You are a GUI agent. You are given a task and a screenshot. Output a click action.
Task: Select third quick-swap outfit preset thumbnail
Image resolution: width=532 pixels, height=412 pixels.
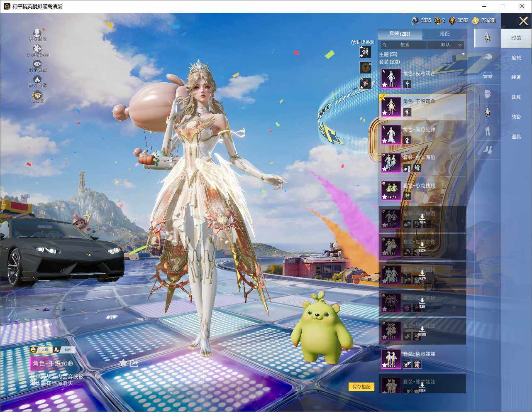click(x=365, y=83)
